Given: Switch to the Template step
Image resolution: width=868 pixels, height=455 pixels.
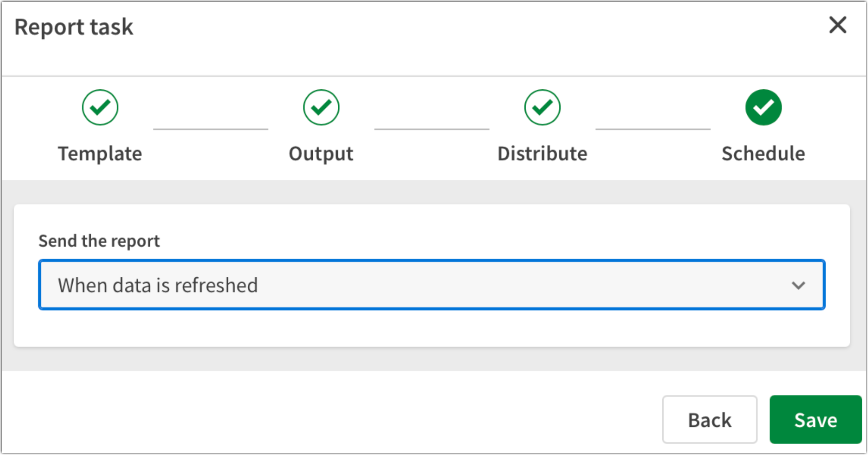Looking at the screenshot, I should (100, 153).
